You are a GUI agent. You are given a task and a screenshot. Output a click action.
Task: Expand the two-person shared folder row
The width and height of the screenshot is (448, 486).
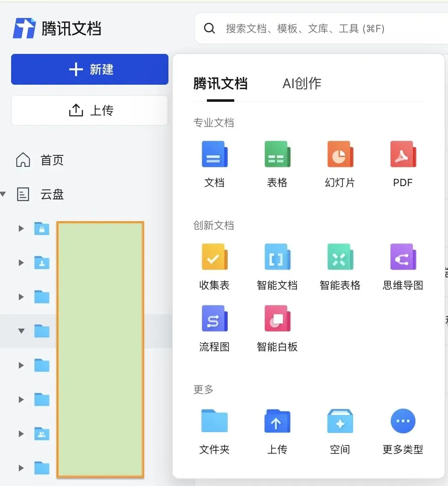21,434
